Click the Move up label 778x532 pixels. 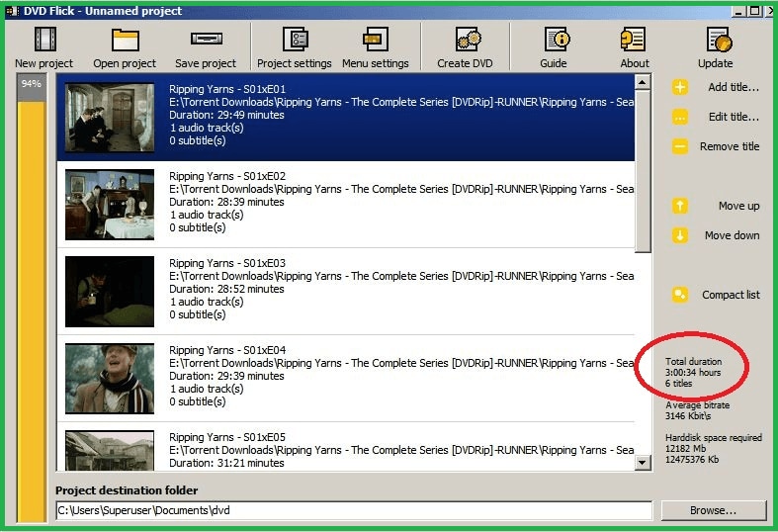pyautogui.click(x=738, y=206)
